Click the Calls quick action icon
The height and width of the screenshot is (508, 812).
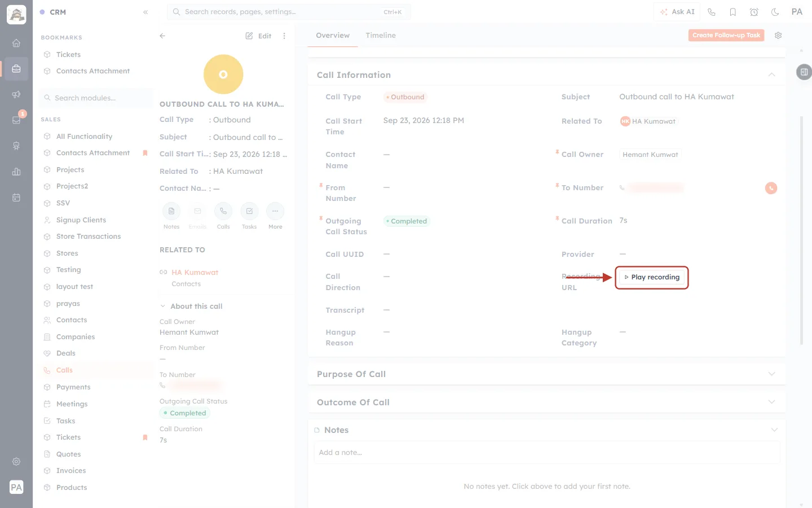(x=223, y=211)
